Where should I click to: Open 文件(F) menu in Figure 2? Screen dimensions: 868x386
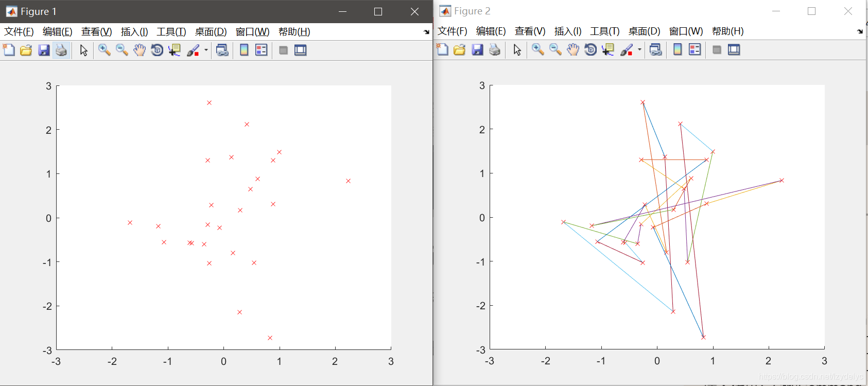453,31
